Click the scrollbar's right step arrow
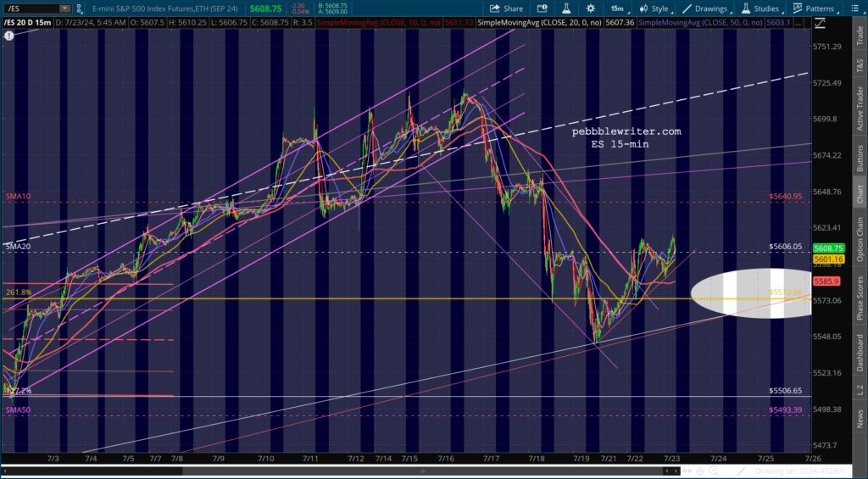The height and width of the screenshot is (479, 868). pos(676,471)
